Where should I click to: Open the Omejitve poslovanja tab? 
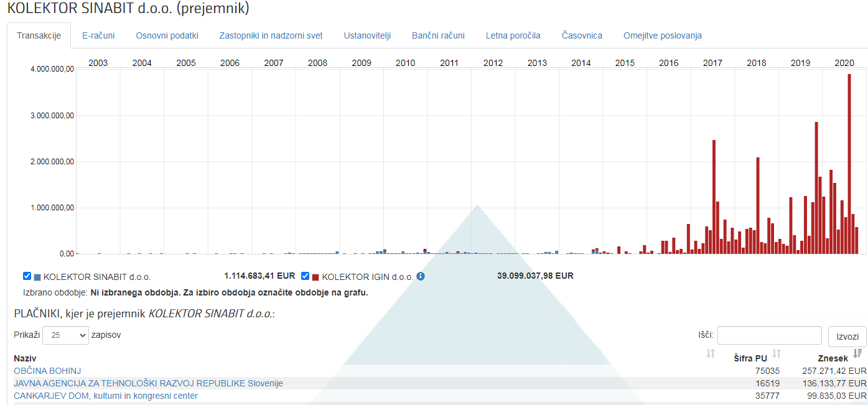(663, 35)
